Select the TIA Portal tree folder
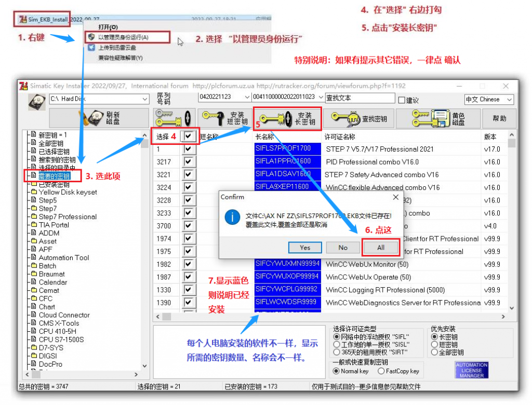Screen dimensions: 532x405 click(x=54, y=225)
